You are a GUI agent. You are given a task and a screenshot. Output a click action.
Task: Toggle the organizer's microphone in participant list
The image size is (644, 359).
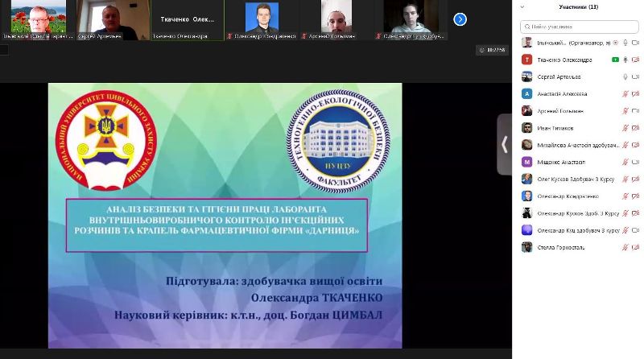[625, 43]
